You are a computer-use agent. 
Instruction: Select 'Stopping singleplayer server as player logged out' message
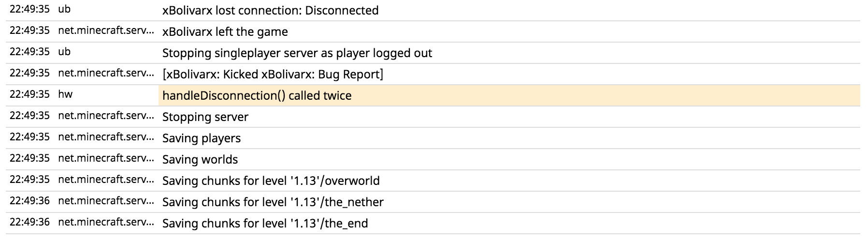coord(297,53)
